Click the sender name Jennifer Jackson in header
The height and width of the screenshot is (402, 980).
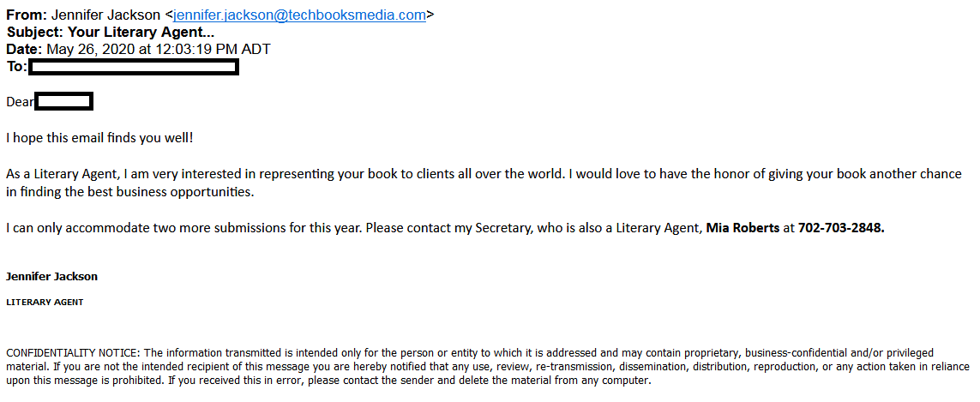(105, 15)
